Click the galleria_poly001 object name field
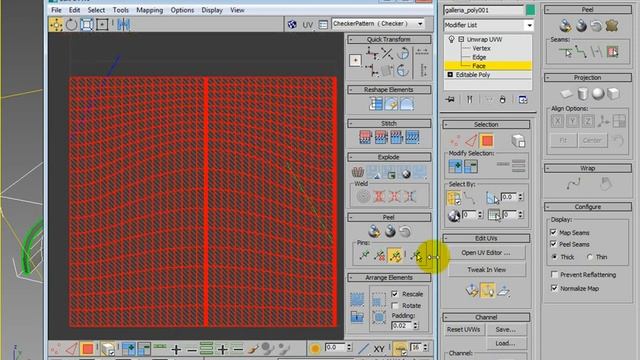This screenshot has height=360, width=640. coord(484,10)
